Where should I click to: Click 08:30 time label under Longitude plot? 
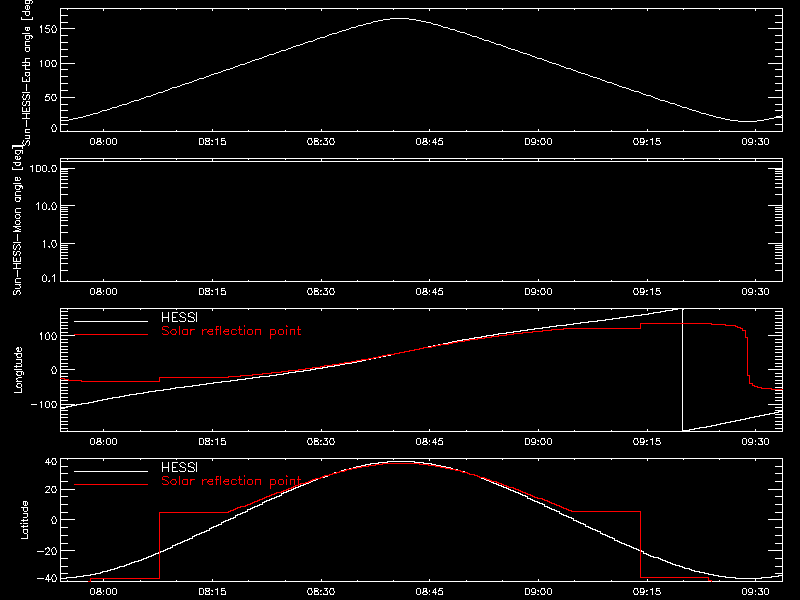point(321,442)
